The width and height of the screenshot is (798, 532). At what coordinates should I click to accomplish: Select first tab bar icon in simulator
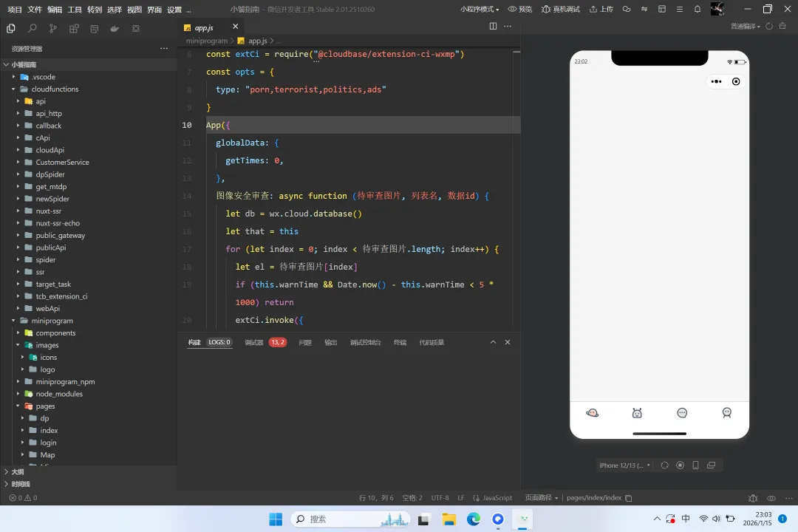click(x=593, y=413)
